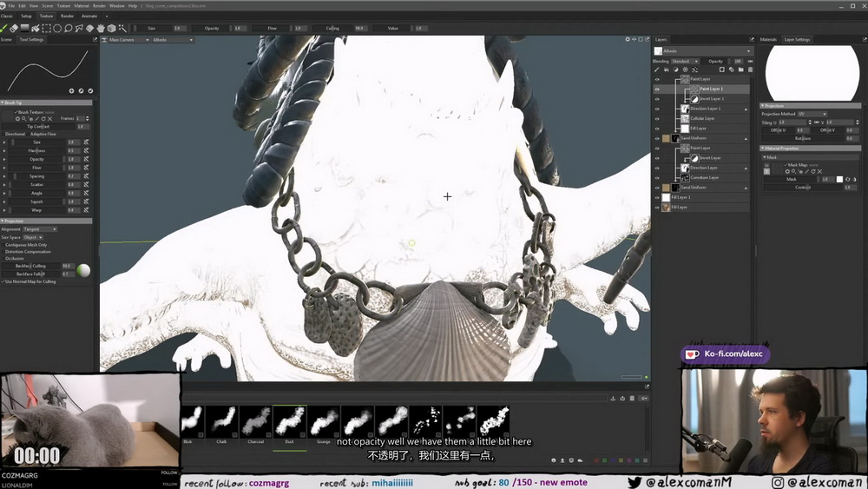Hide Fill Layer 1 using its eye icon
The width and height of the screenshot is (868, 489).
657,198
